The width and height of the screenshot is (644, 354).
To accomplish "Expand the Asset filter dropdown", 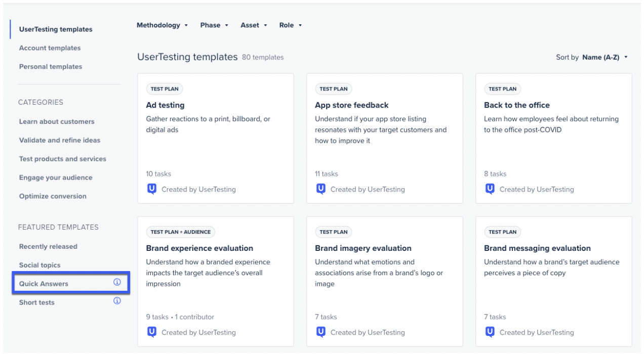I will tap(254, 25).
